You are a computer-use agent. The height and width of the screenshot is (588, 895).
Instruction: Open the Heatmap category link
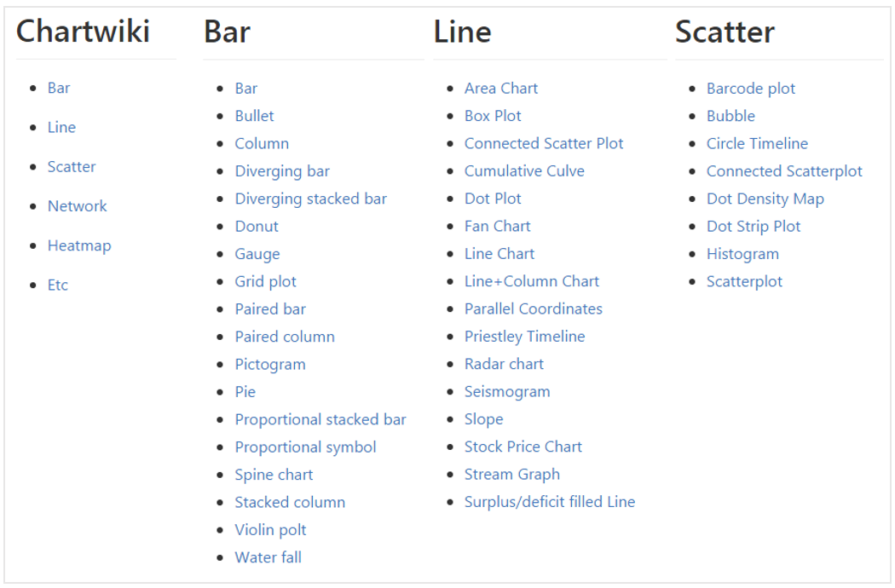(79, 246)
